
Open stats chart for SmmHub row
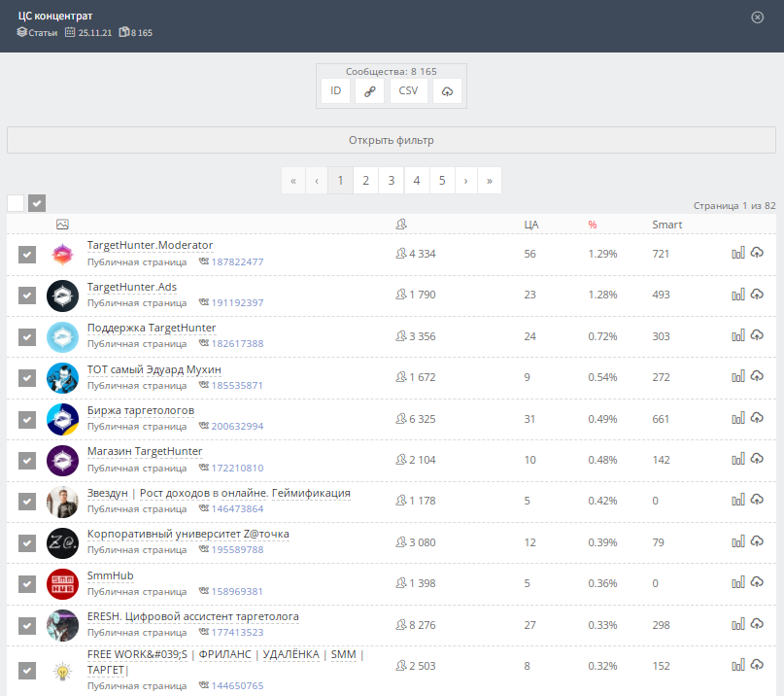(738, 582)
